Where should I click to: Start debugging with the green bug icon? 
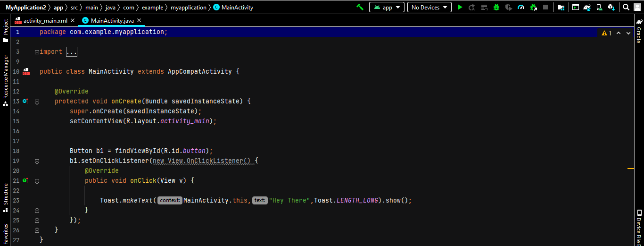(496, 7)
